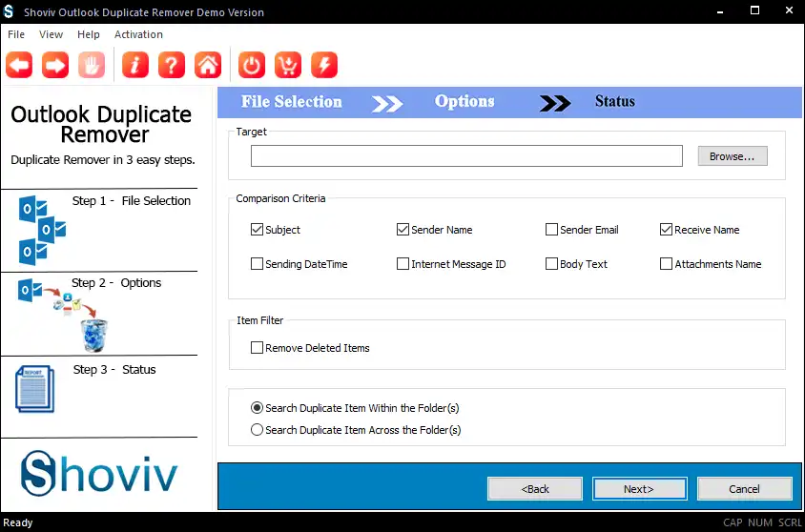Minimize the Shoviv window
The image size is (805, 532).
pos(720,11)
